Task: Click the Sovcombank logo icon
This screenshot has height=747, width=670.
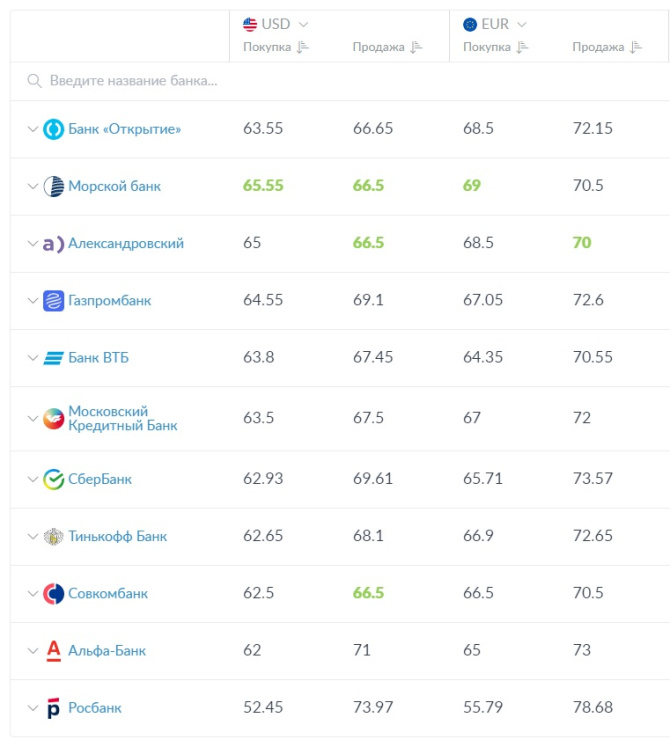Action: (54, 594)
